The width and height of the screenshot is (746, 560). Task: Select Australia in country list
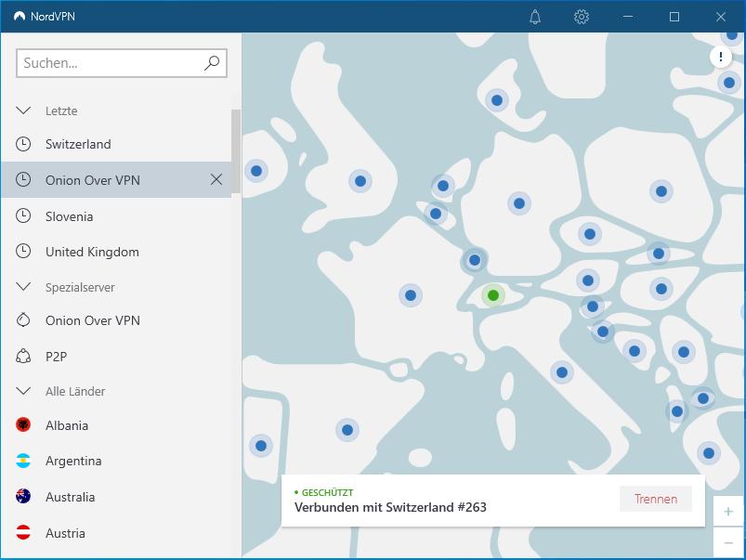pyautogui.click(x=116, y=497)
